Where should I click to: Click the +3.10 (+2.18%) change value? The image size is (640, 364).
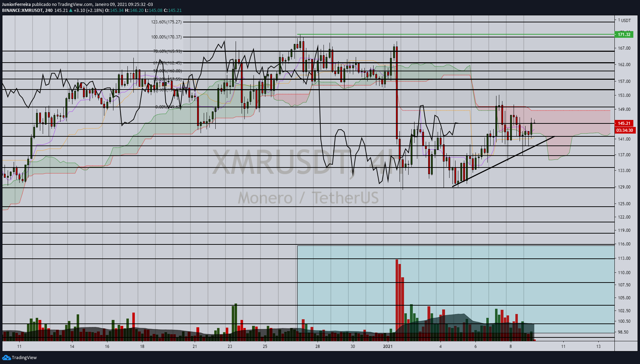click(89, 10)
